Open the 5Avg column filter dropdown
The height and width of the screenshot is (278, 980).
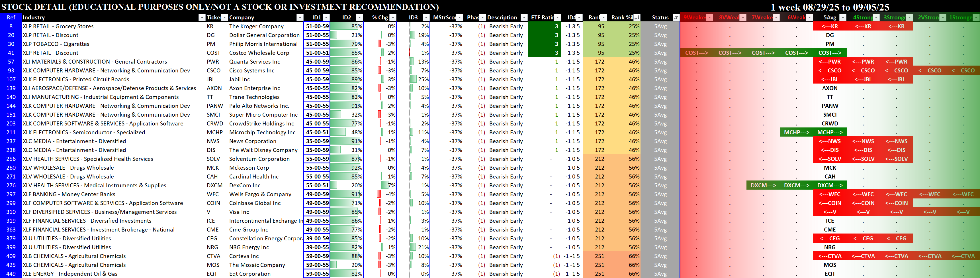coord(843,17)
